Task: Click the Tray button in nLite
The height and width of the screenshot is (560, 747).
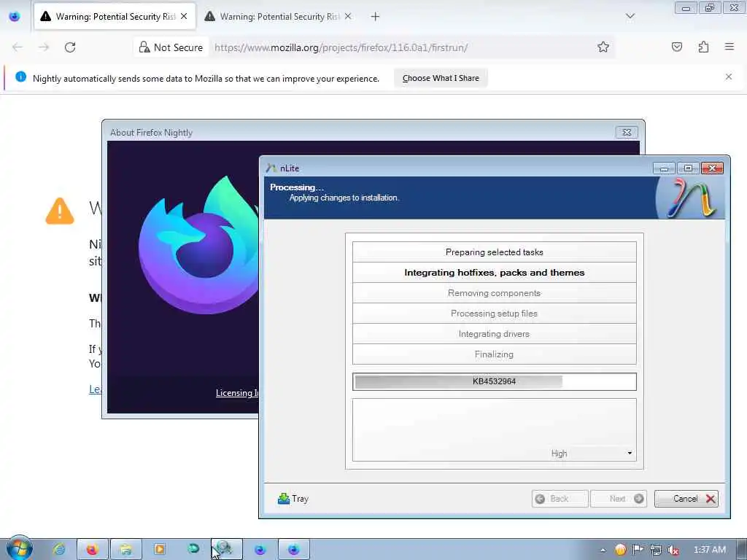Action: point(293,499)
